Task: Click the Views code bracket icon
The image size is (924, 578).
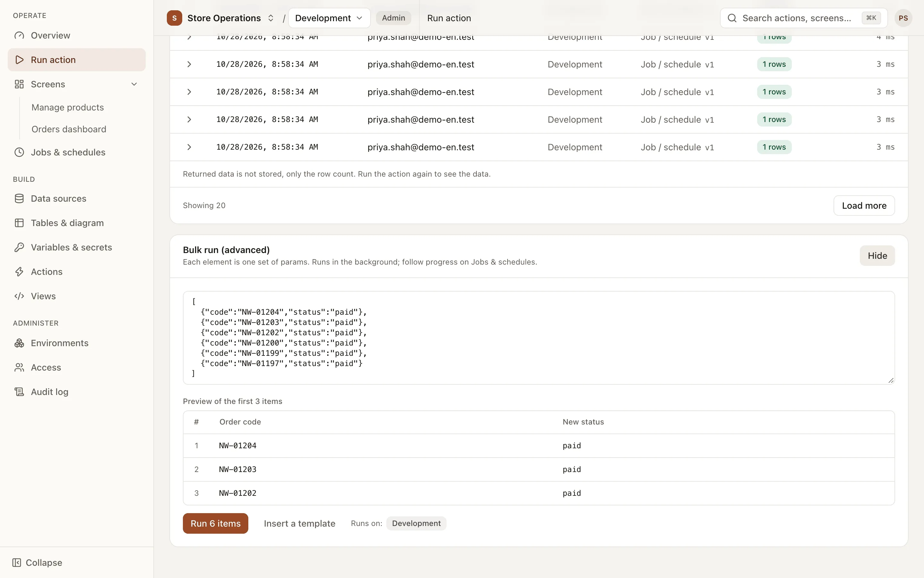Action: (19, 296)
